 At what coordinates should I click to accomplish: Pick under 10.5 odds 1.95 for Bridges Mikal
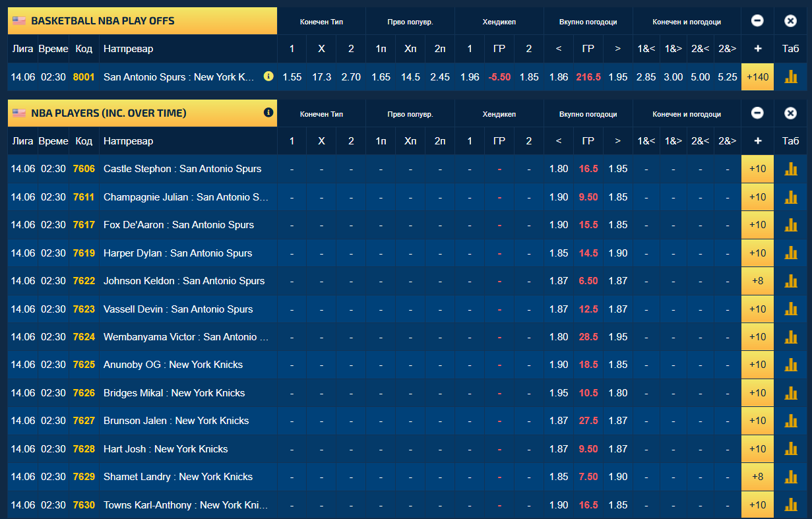point(559,393)
